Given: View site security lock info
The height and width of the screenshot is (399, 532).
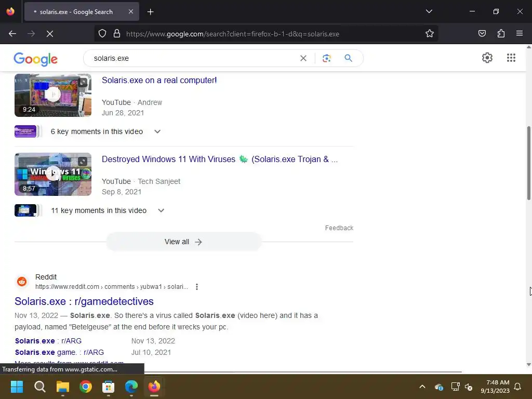Looking at the screenshot, I should pos(117,33).
